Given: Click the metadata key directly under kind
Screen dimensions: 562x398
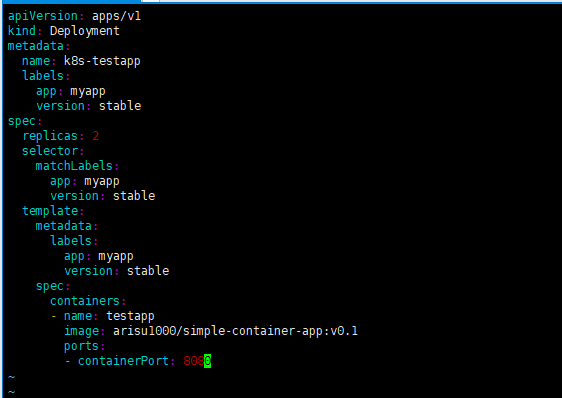Looking at the screenshot, I should (36, 46).
